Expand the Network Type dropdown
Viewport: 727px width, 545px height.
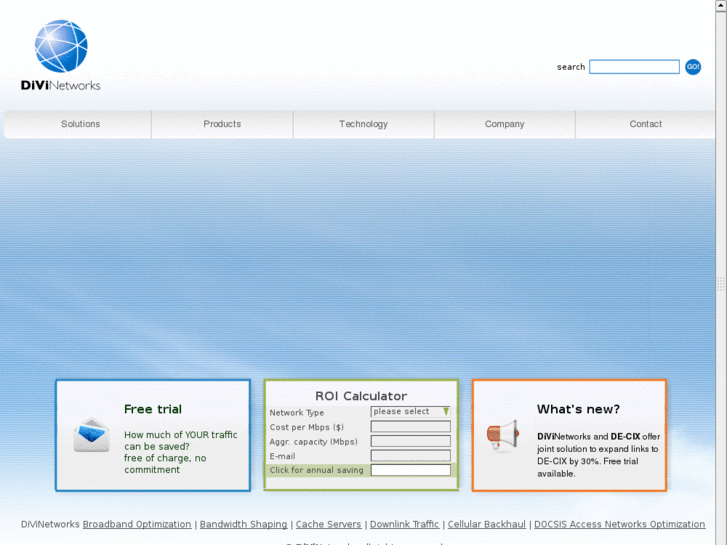[410, 411]
